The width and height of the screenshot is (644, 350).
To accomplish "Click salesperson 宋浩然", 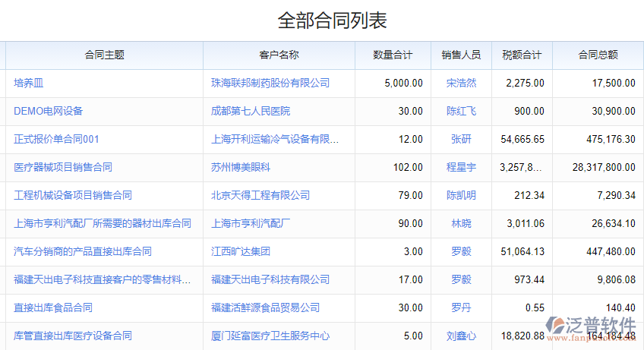I will click(461, 83).
